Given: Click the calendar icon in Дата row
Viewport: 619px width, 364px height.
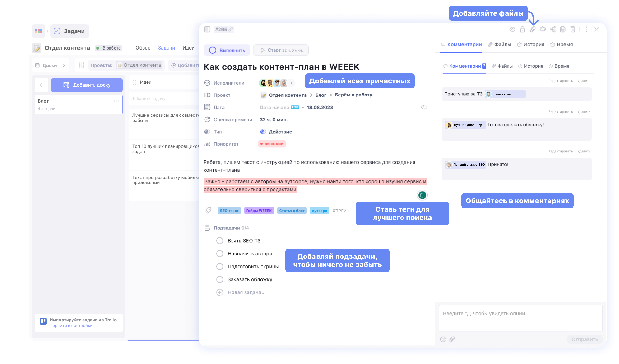Looking at the screenshot, I should 207,107.
